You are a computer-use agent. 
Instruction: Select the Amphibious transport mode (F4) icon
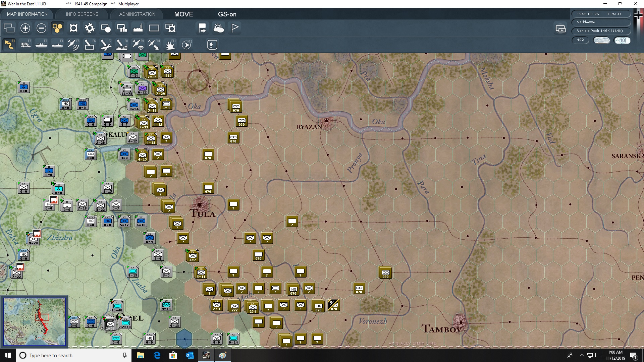57,45
